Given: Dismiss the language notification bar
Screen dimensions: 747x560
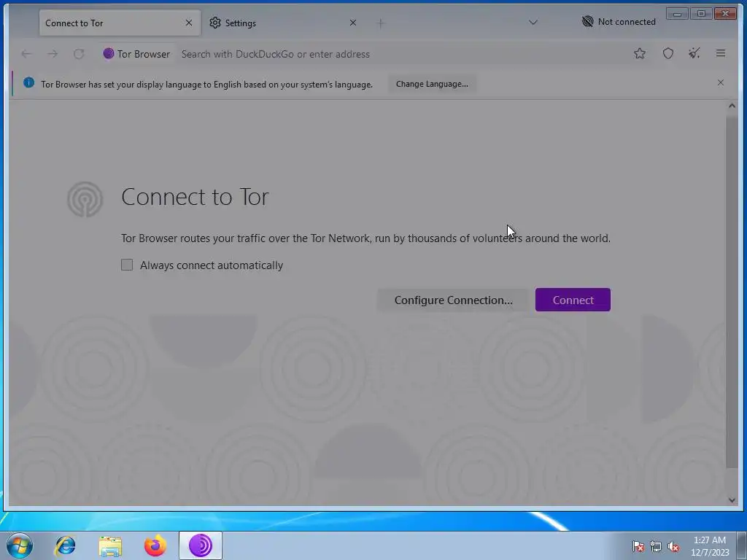Looking at the screenshot, I should (720, 83).
